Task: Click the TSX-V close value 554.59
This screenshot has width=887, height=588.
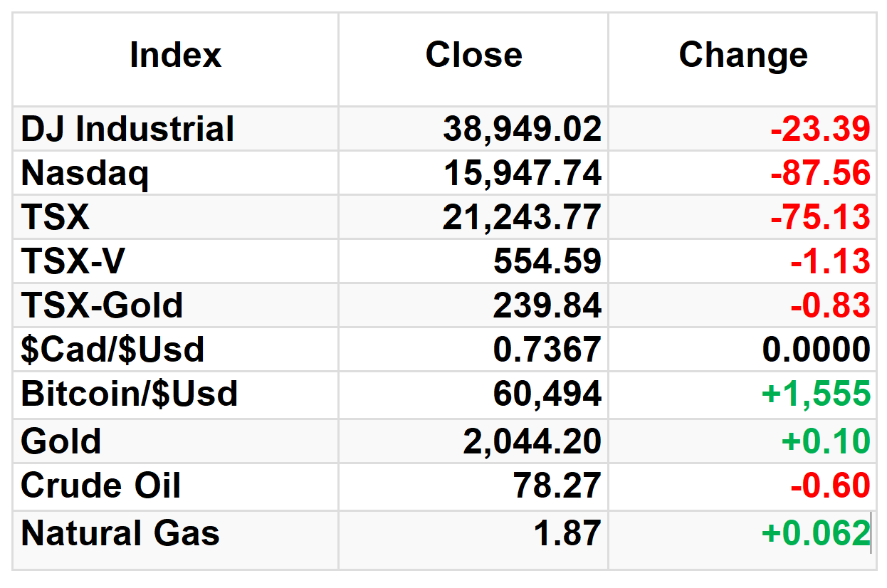Action: pos(547,261)
